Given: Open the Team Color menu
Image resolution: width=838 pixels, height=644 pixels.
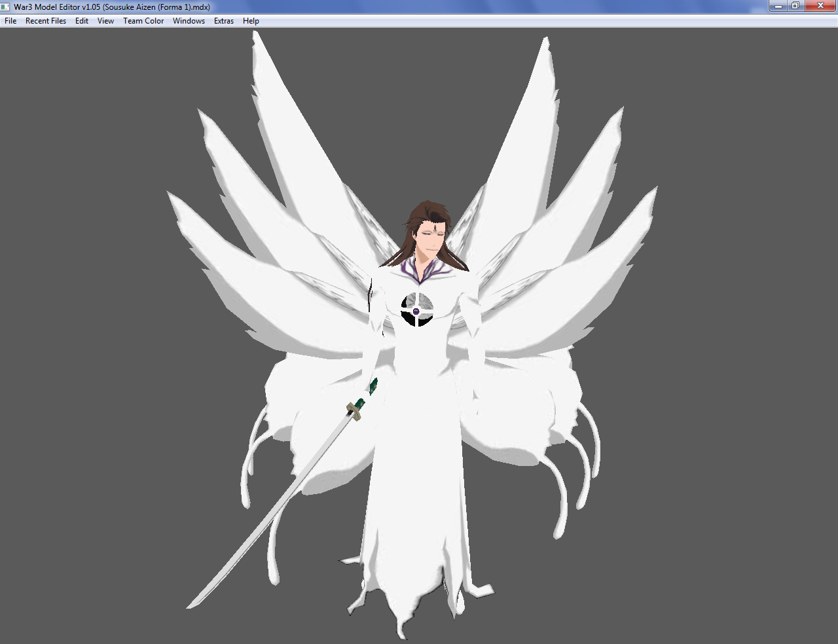Looking at the screenshot, I should pyautogui.click(x=143, y=21).
